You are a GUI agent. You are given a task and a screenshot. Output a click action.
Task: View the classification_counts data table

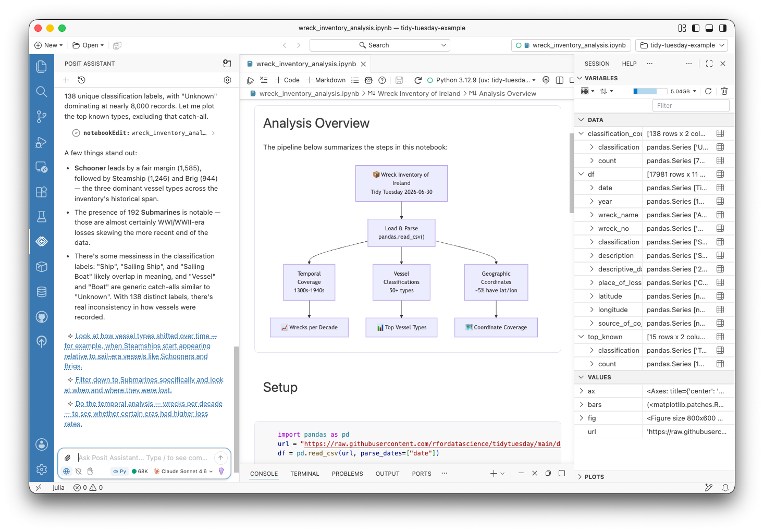pyautogui.click(x=720, y=133)
